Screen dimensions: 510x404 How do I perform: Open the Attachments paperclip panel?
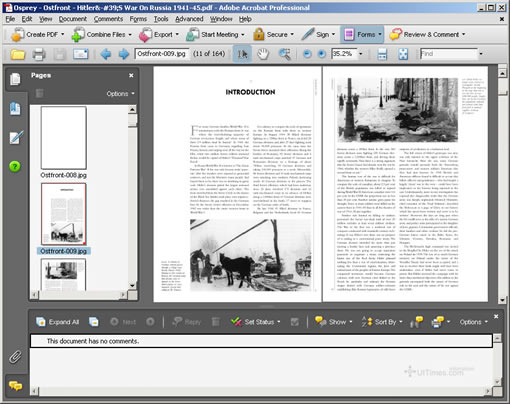15,357
